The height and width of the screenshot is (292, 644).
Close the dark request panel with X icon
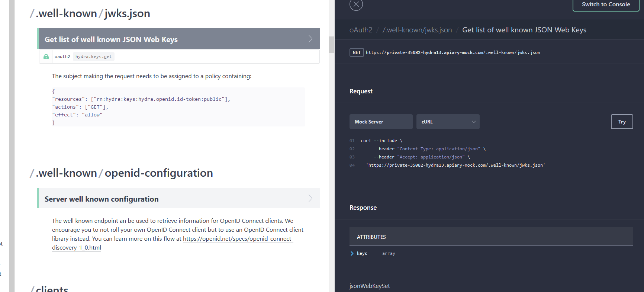356,4
